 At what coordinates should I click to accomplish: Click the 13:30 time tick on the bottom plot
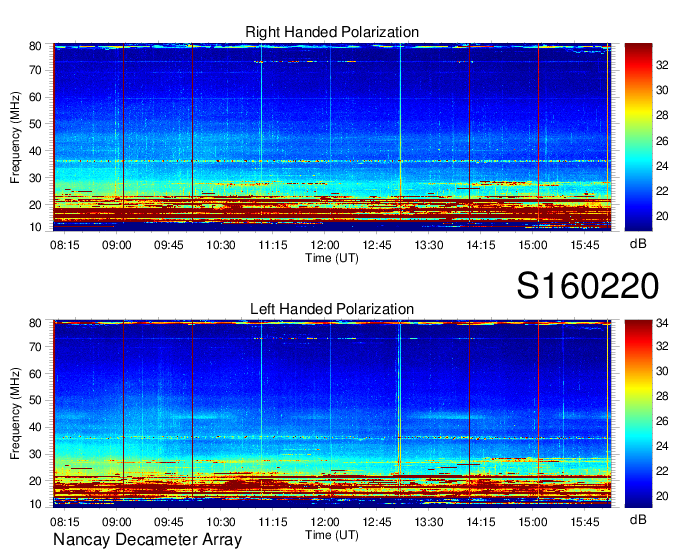pyautogui.click(x=429, y=522)
